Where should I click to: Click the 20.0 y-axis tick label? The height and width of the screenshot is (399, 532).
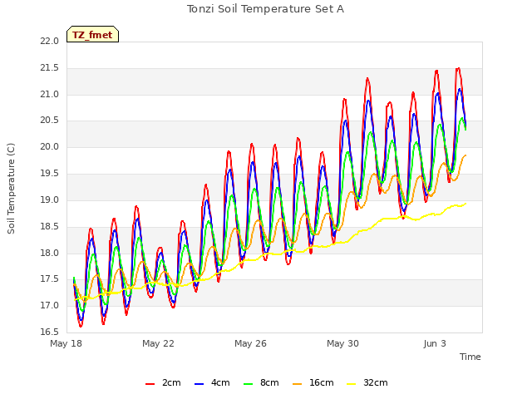pyautogui.click(x=50, y=147)
